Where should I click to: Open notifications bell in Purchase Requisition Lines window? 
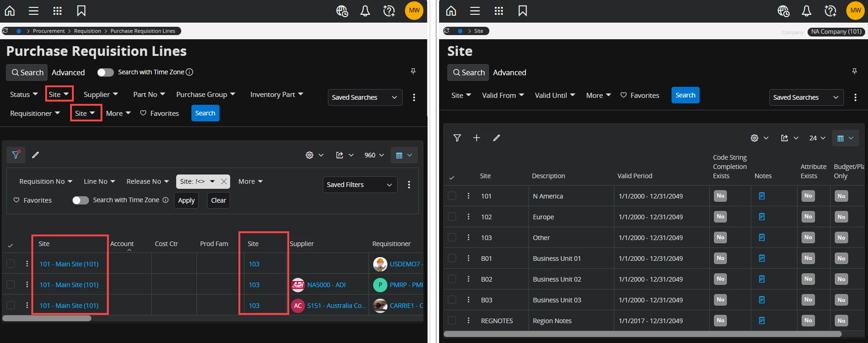coord(365,11)
